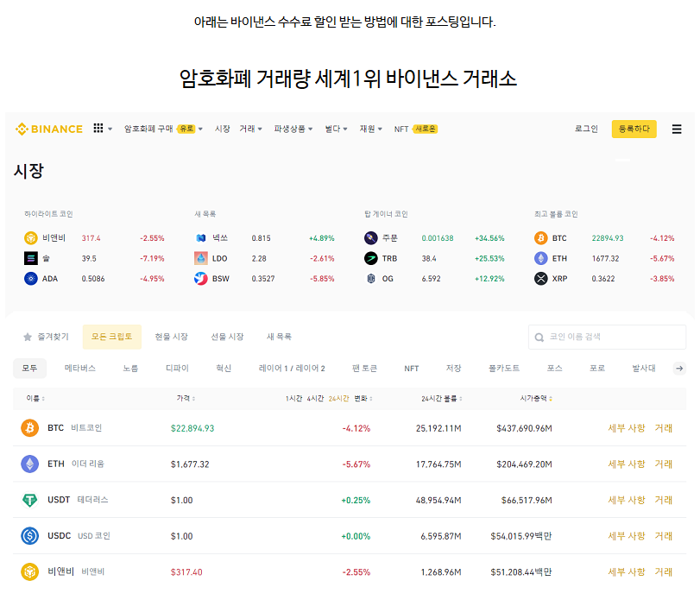This screenshot has height=606, width=700.
Task: Click the 코인 이름 검색 search field
Action: coord(607,338)
